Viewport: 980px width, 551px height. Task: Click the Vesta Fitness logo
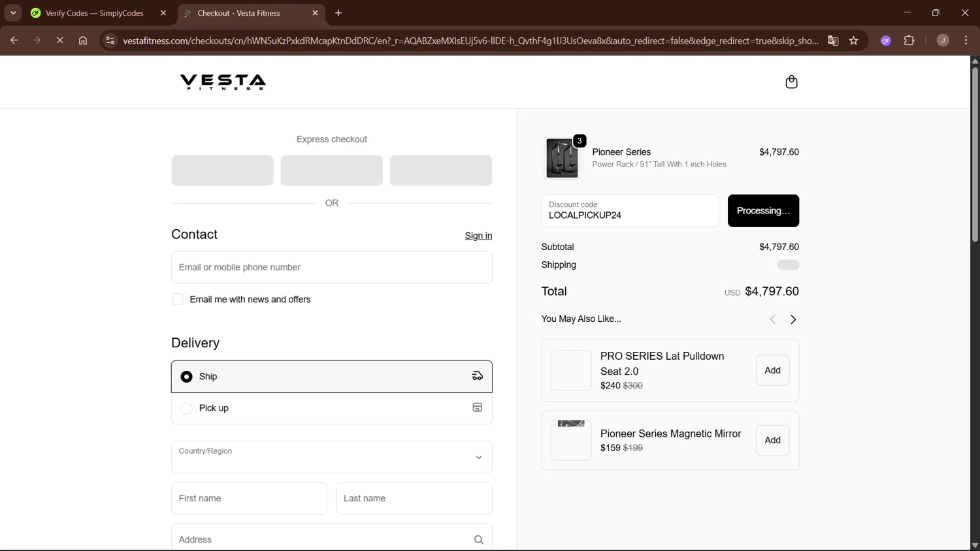click(x=223, y=82)
